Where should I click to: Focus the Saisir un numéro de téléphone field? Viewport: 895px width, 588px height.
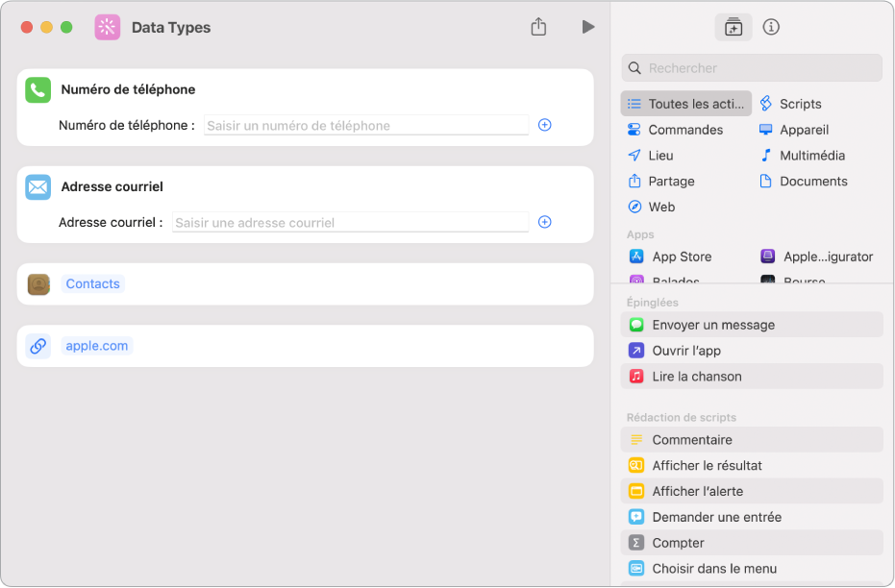point(366,126)
